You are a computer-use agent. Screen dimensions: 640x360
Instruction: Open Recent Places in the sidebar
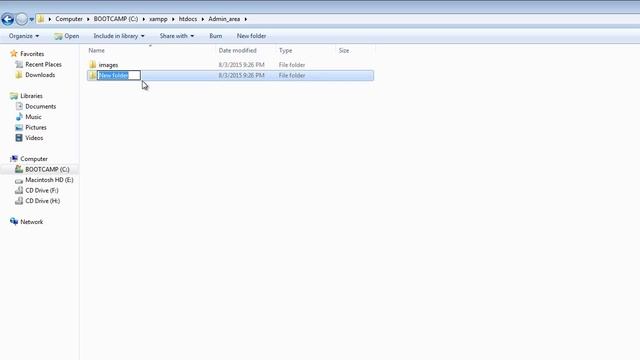43,64
